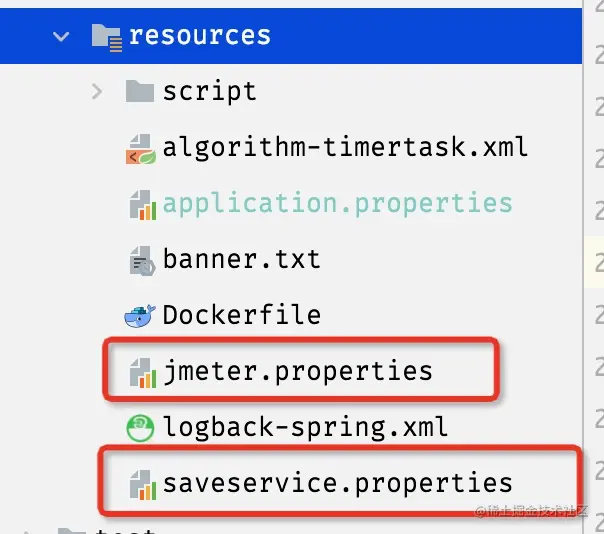Select the script folder name
The width and height of the screenshot is (604, 534).
tap(210, 92)
